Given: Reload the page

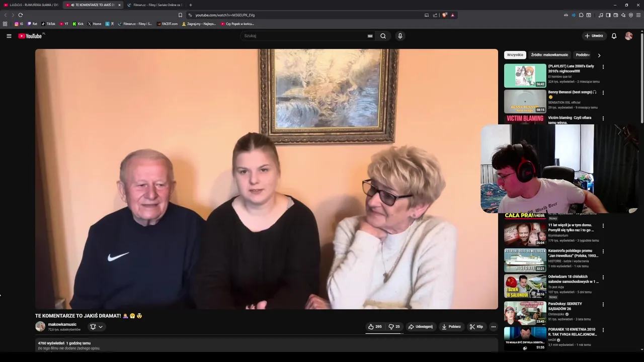Looking at the screenshot, I should (21, 15).
